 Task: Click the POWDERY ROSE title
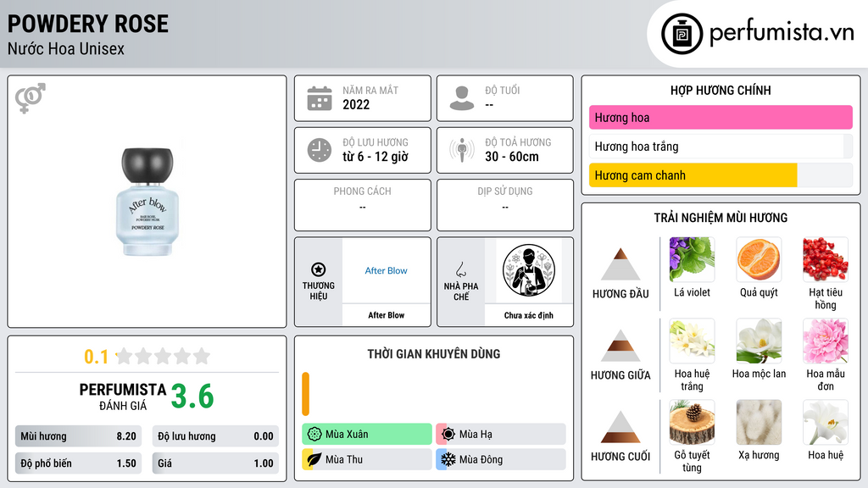tap(88, 24)
